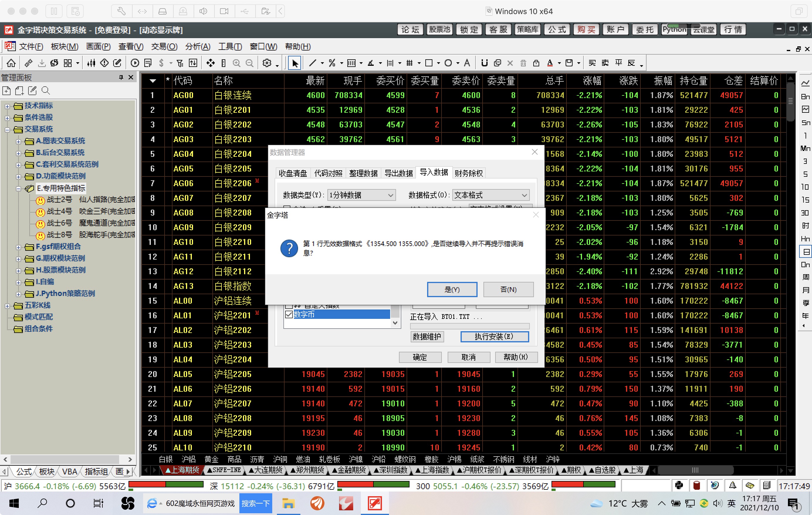Collapse the 交易系统 tree folder
Screen dimensions: 812x515
7,129
